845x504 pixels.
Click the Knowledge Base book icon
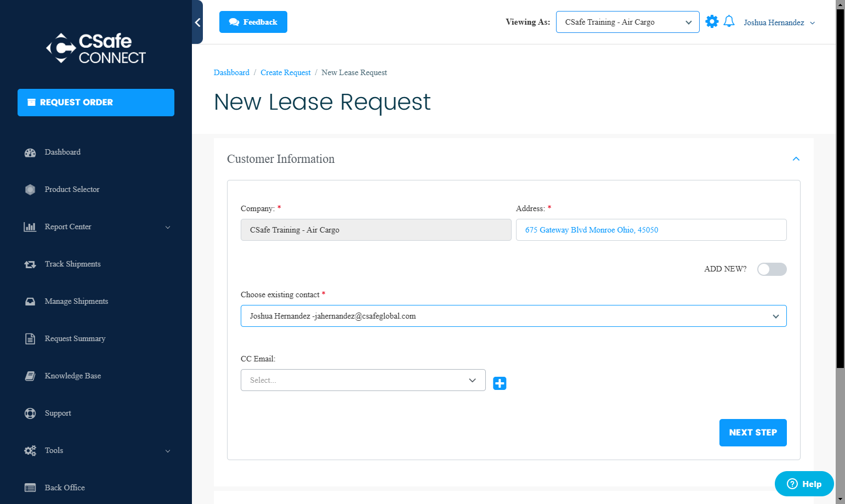pyautogui.click(x=30, y=376)
